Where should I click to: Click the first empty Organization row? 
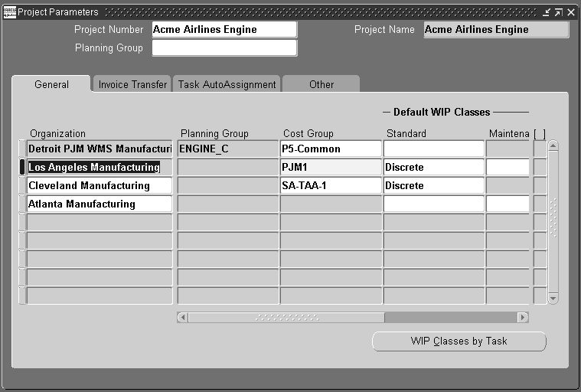100,222
